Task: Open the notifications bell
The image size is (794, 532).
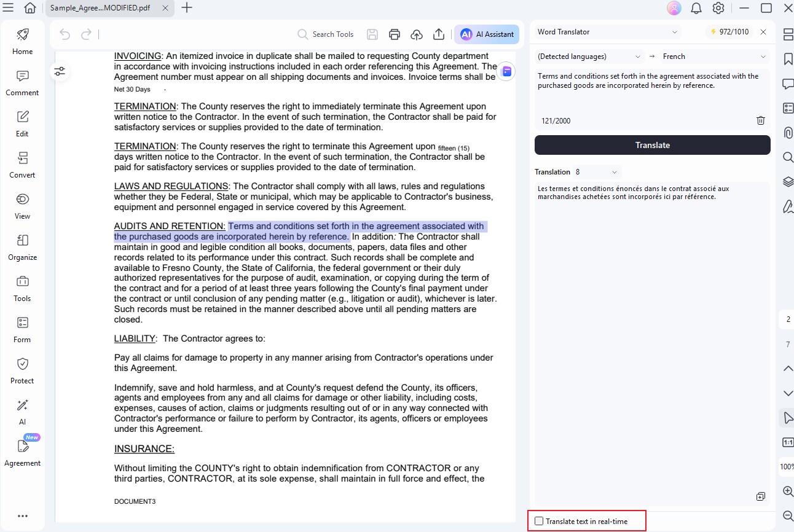Action: point(696,8)
